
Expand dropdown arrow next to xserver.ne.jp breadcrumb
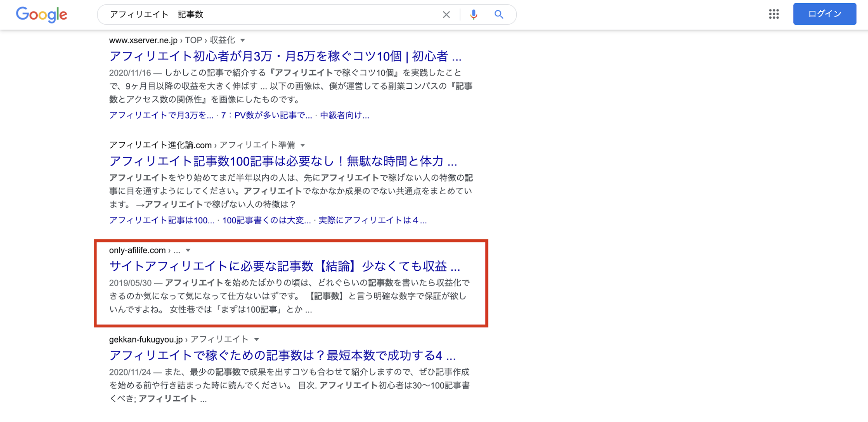pyautogui.click(x=243, y=40)
